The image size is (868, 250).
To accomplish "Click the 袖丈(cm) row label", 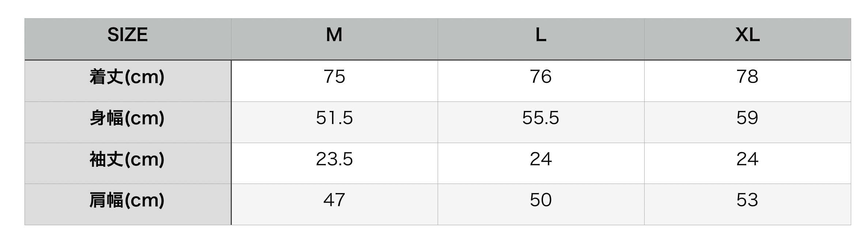I will [128, 159].
